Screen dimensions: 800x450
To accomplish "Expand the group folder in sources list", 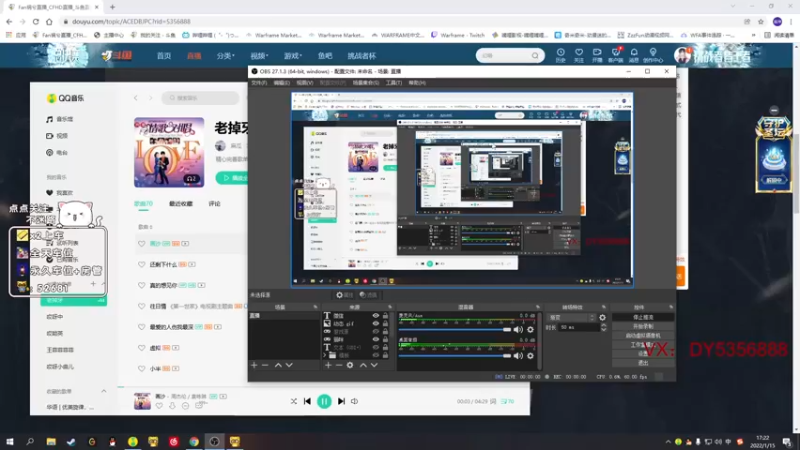I will [x=325, y=355].
